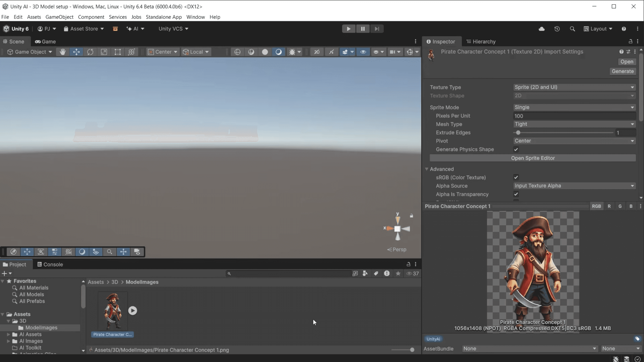Toggle Alpha Is Transparency checkbox
644x362 pixels.
(x=516, y=194)
